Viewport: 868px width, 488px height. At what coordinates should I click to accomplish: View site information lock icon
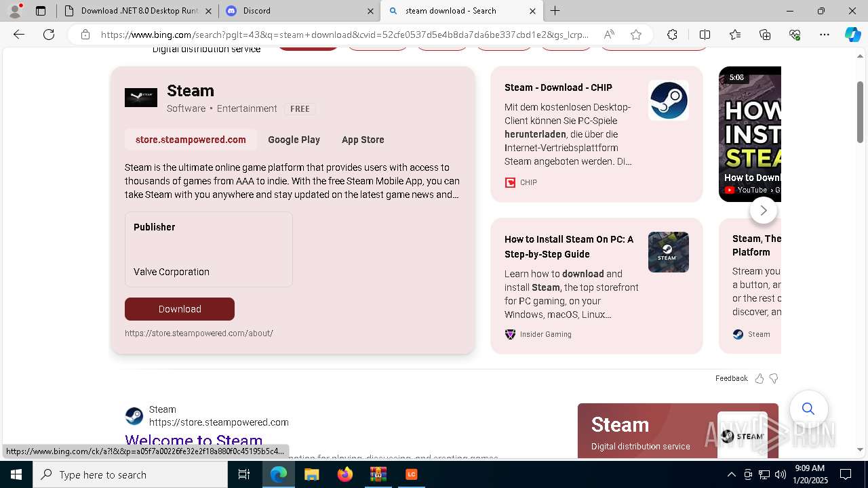85,35
